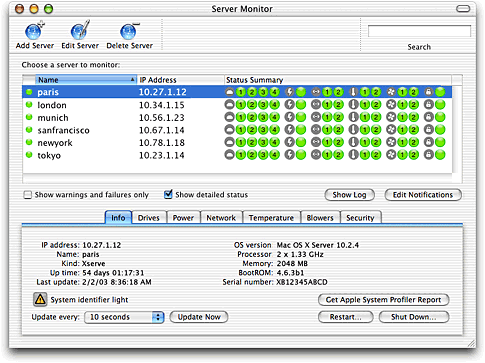This screenshot has width=485, height=363.
Task: Click the IP Address column header
Action: (180, 80)
